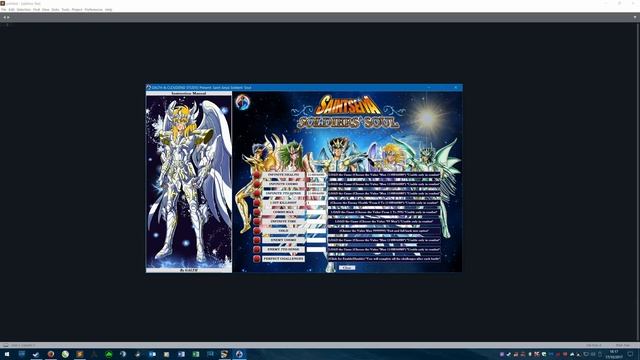Toggle the red button beside INFINITE COSMO
Screen dimensions: 640x360
(x=257, y=184)
